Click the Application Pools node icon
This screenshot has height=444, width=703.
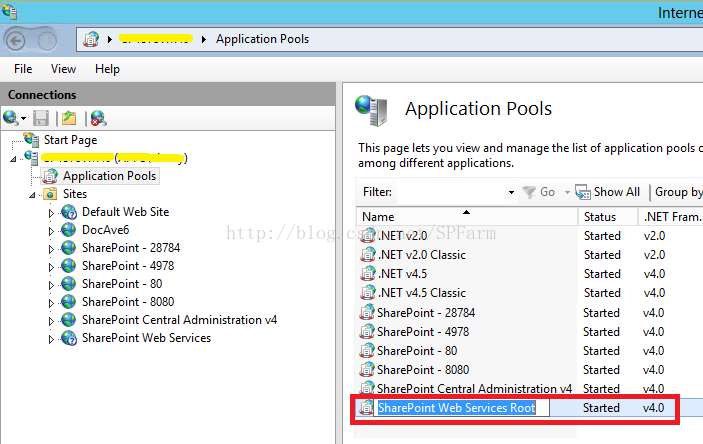[x=50, y=176]
